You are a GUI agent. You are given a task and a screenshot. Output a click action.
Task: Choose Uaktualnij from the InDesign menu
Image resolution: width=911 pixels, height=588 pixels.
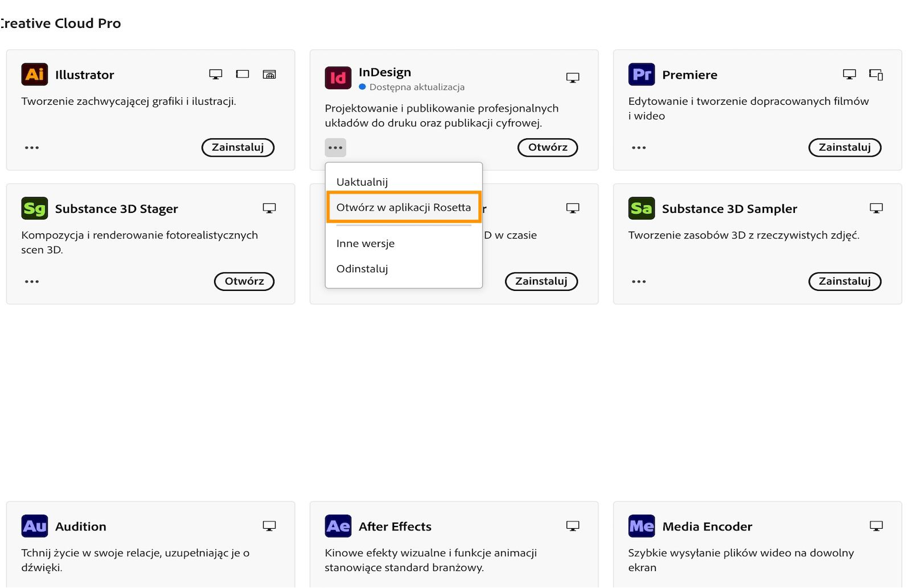click(404, 182)
